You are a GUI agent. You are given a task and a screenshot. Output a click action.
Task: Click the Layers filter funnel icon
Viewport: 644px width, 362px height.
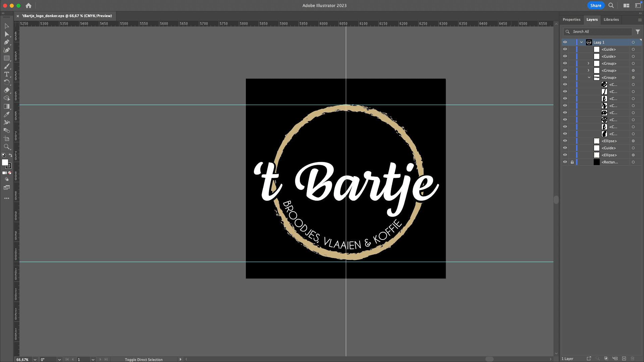tap(638, 32)
